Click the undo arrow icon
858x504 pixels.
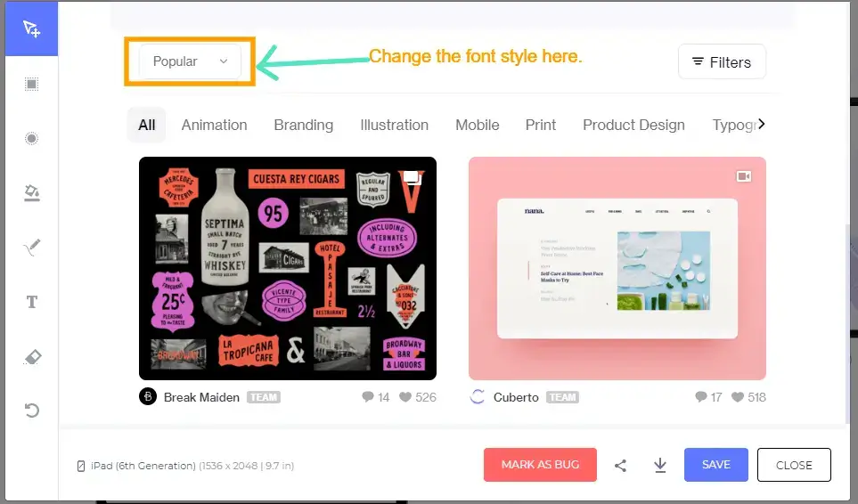pyautogui.click(x=31, y=411)
